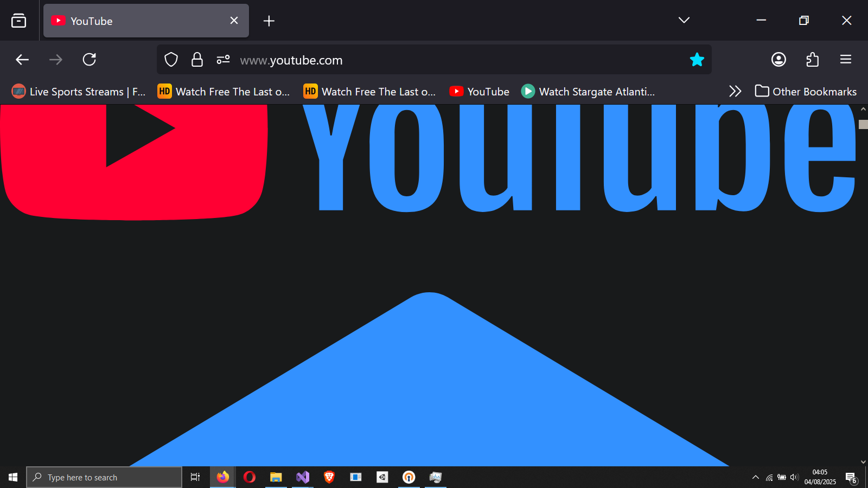Click the scrollbar up arrow
The width and height of the screenshot is (868, 488).
coord(863,109)
